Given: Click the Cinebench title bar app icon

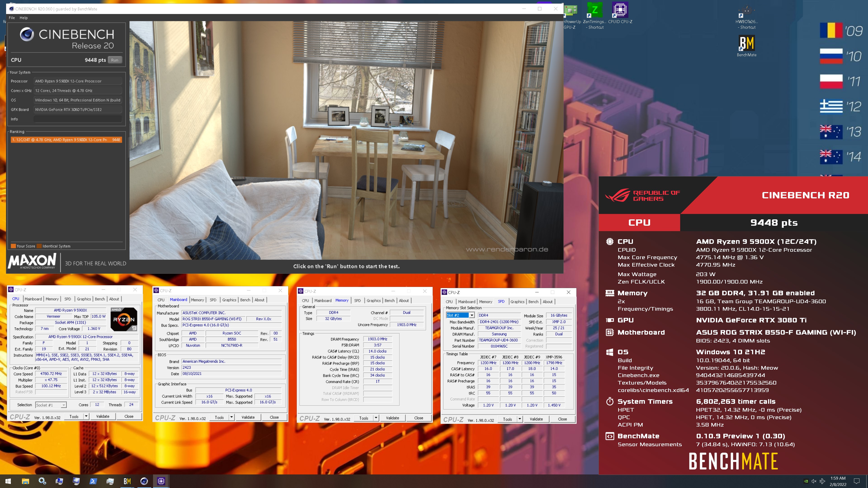Looking at the screenshot, I should pyautogui.click(x=12, y=9).
